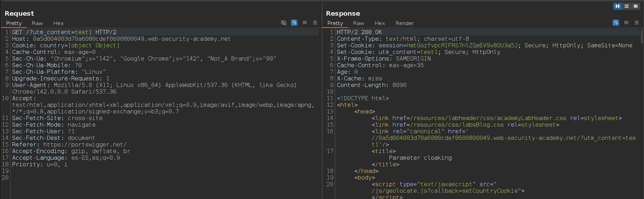Toggle non-printable \n characters in Request panel

tap(305, 23)
